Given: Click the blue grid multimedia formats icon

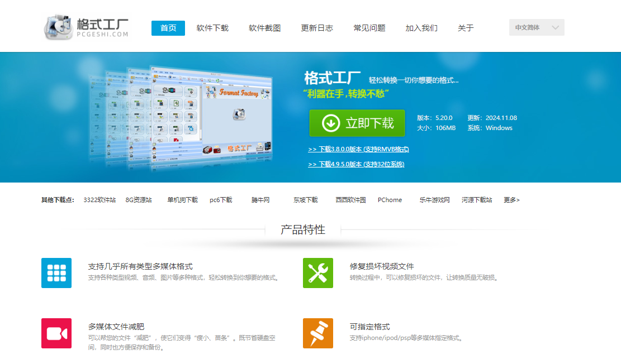Looking at the screenshot, I should click(56, 273).
